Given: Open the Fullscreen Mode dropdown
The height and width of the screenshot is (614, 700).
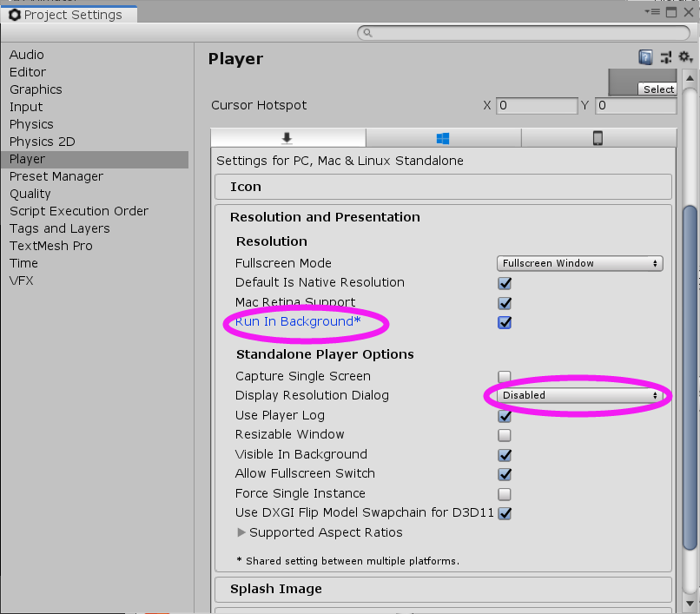Looking at the screenshot, I should [x=580, y=263].
